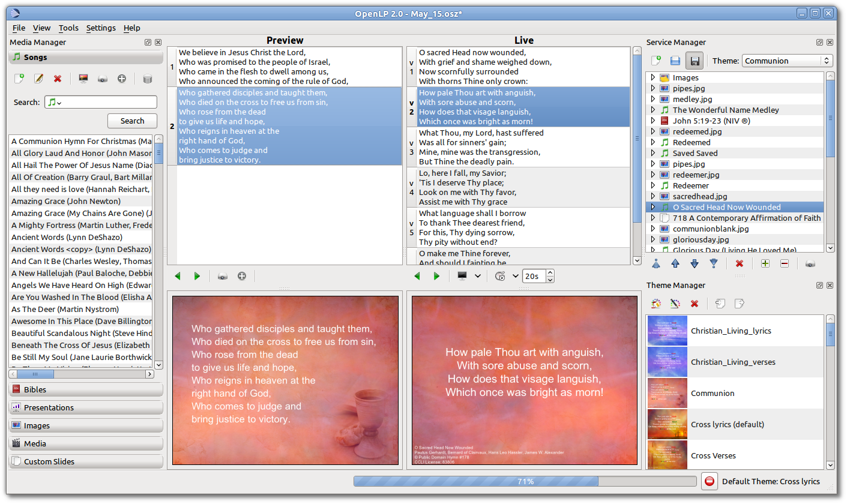Open the Images media section

(x=86, y=425)
